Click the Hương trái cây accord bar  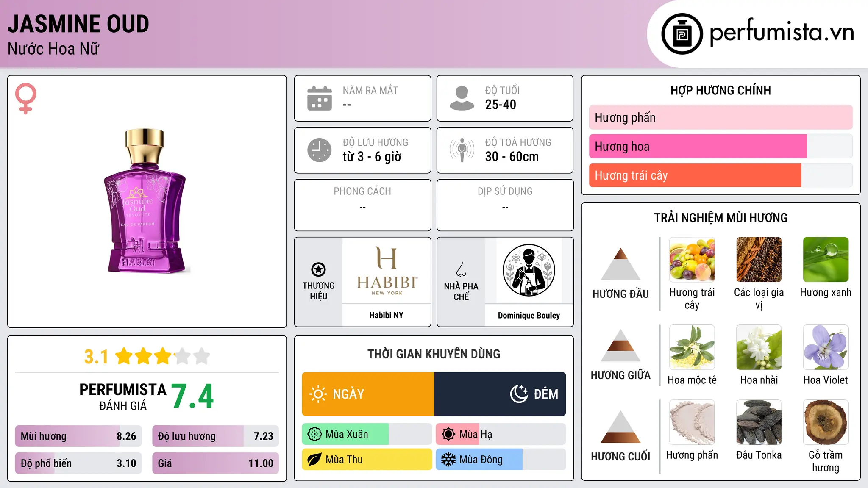tap(721, 175)
